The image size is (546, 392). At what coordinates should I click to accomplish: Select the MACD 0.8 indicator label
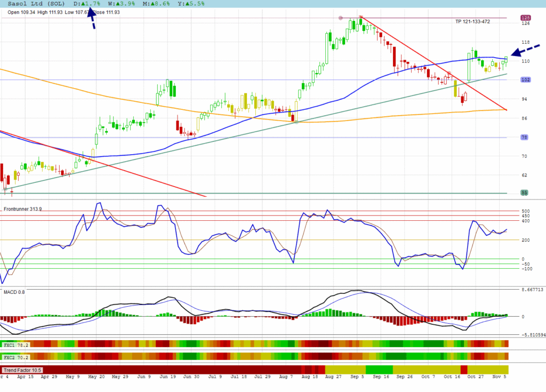(14, 292)
